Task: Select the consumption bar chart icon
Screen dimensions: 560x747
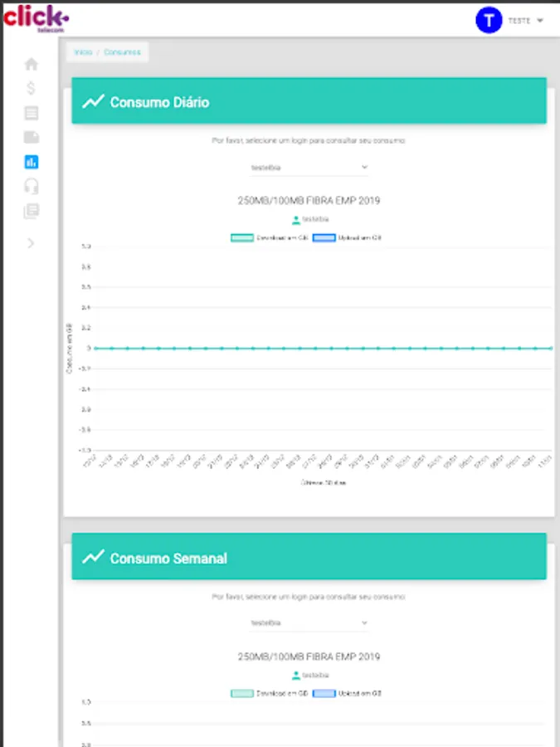Action: pos(31,162)
